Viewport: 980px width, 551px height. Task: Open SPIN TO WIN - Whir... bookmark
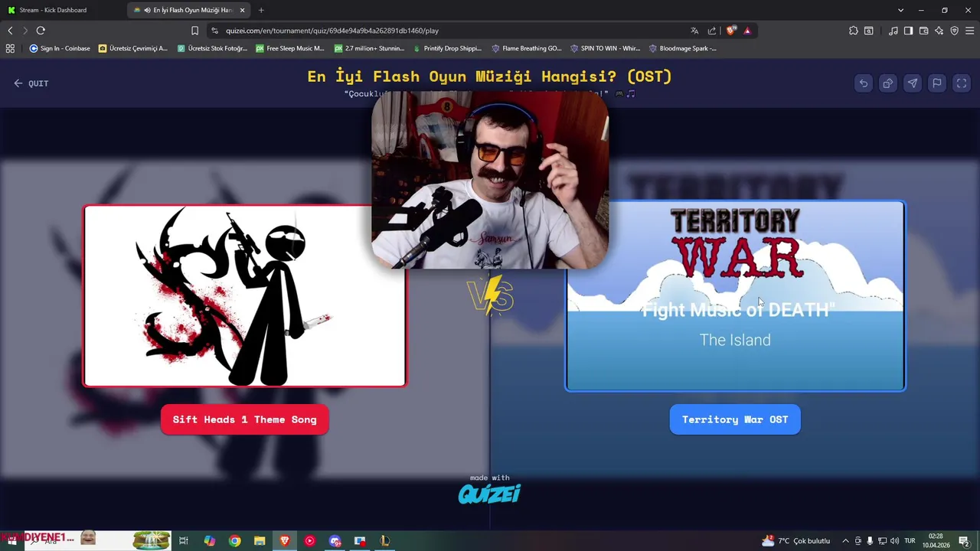tap(605, 48)
